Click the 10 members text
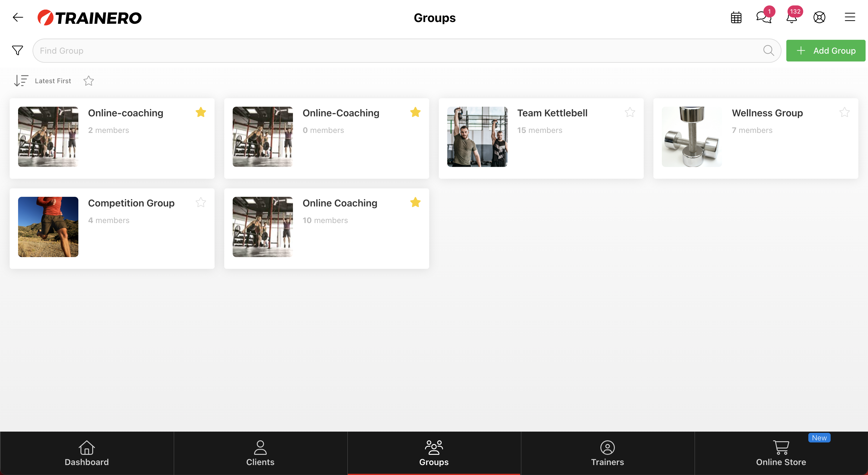 tap(325, 220)
